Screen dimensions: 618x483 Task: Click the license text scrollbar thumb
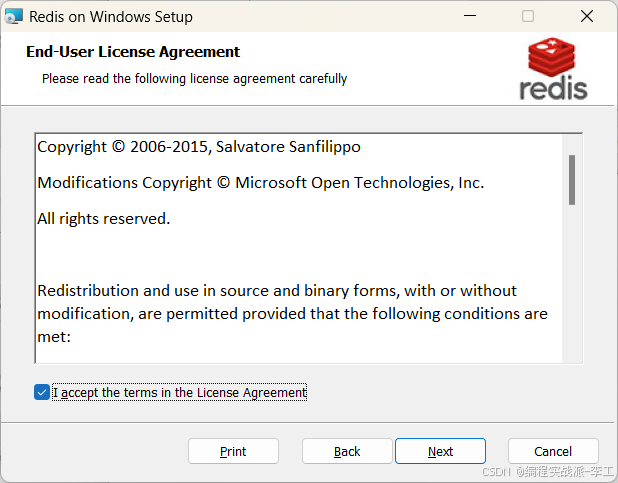click(x=572, y=180)
